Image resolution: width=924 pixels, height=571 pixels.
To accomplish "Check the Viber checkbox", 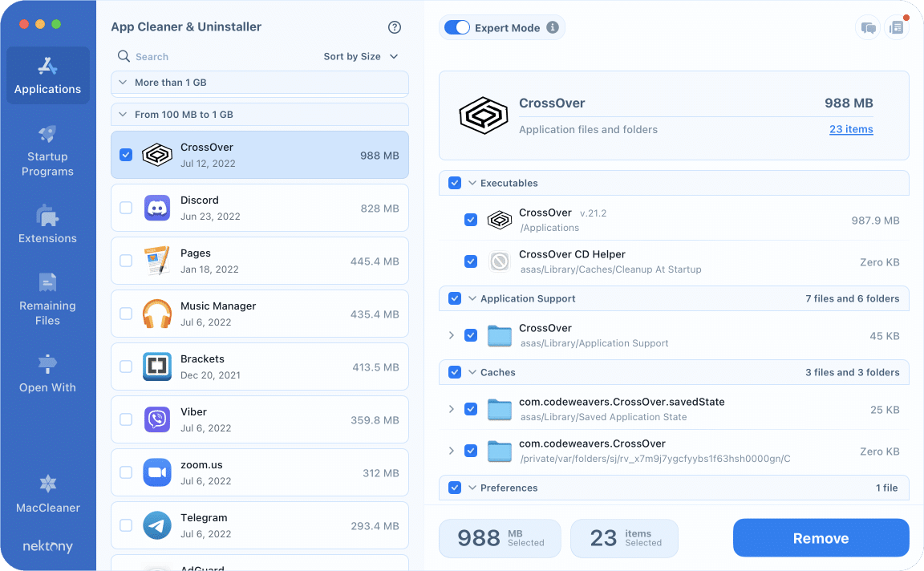I will (x=126, y=419).
